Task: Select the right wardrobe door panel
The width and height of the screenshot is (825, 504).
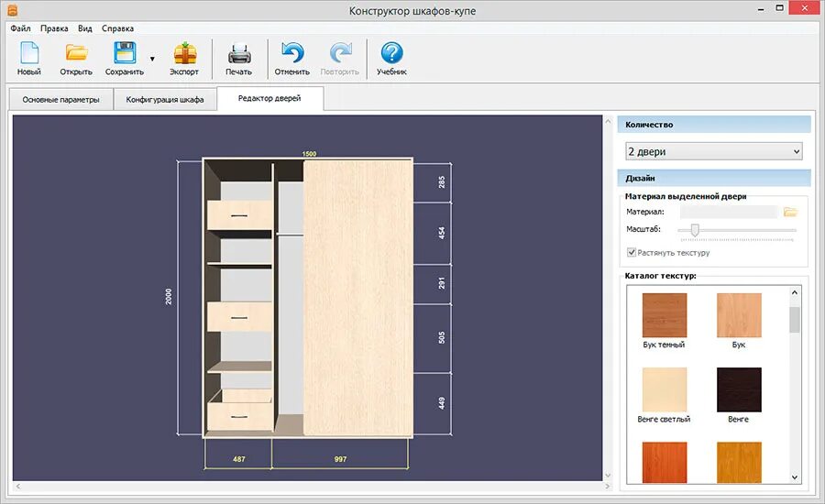Action: 357,299
